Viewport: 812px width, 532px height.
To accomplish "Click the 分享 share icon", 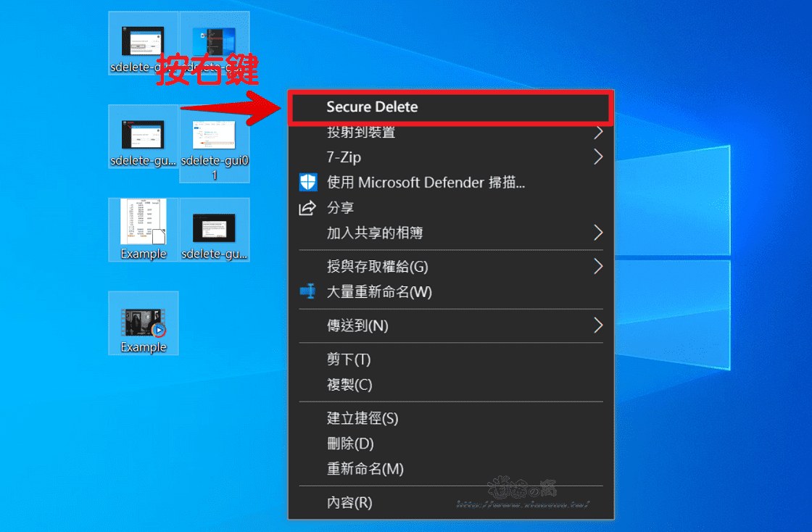I will point(308,208).
